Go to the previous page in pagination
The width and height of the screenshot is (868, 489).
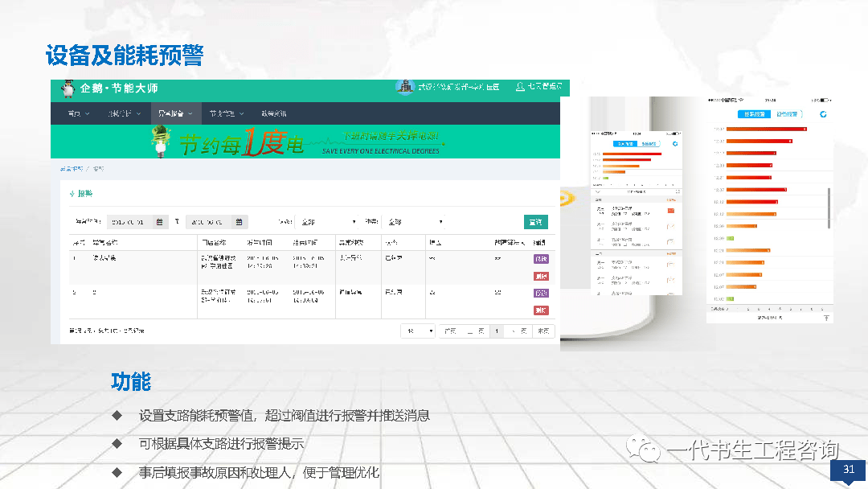click(476, 331)
